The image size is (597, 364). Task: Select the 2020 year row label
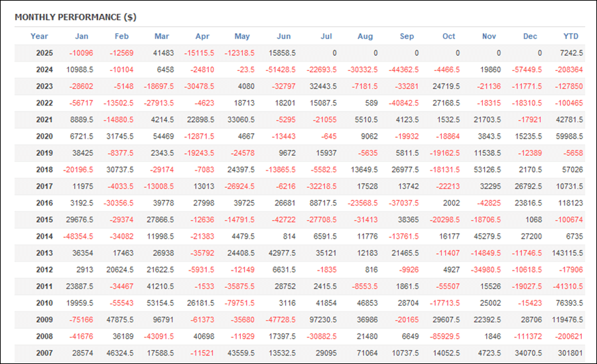[44, 137]
